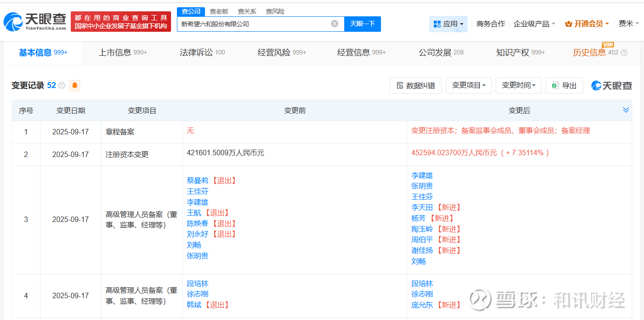Click the 变更注册资本 text in row 1
This screenshot has width=644, height=320.
(x=433, y=131)
